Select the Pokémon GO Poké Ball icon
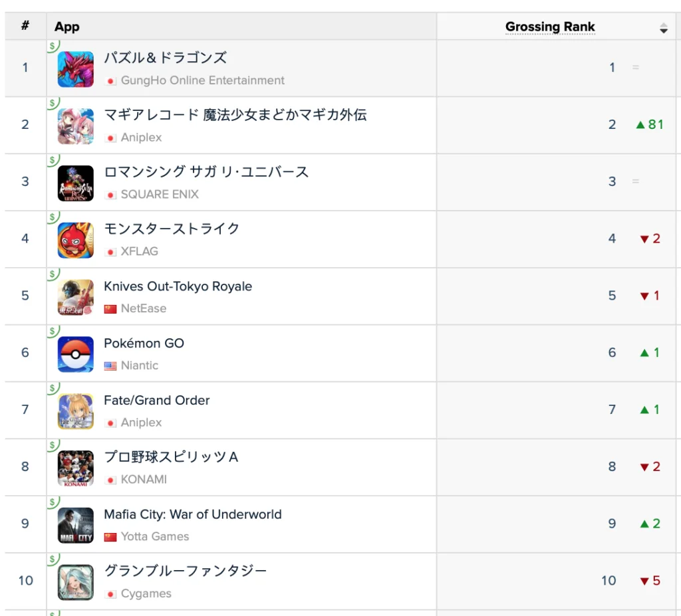The width and height of the screenshot is (681, 616). click(x=74, y=353)
